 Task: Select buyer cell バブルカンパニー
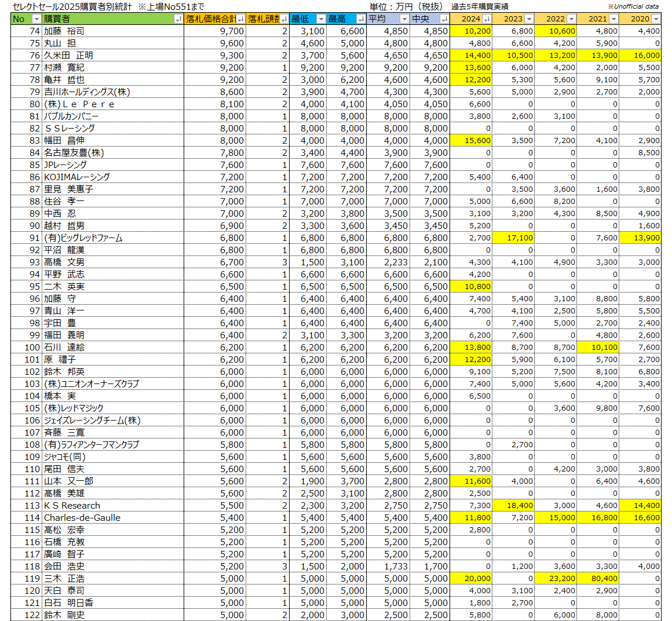coord(113,116)
